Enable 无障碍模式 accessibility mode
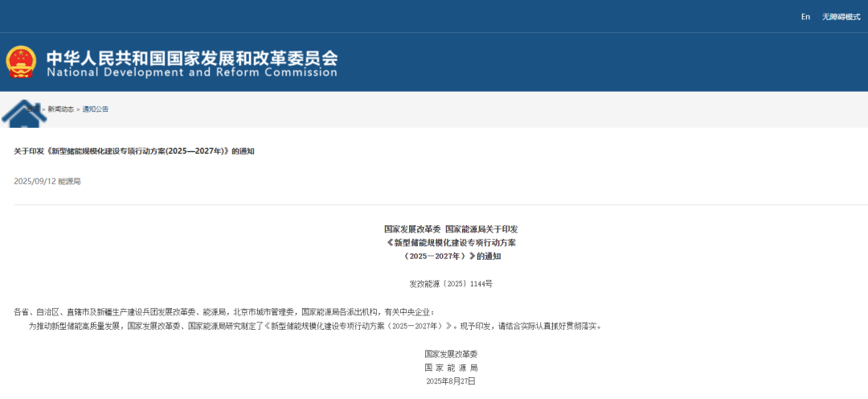Screen dimensions: 868x399 841,17
